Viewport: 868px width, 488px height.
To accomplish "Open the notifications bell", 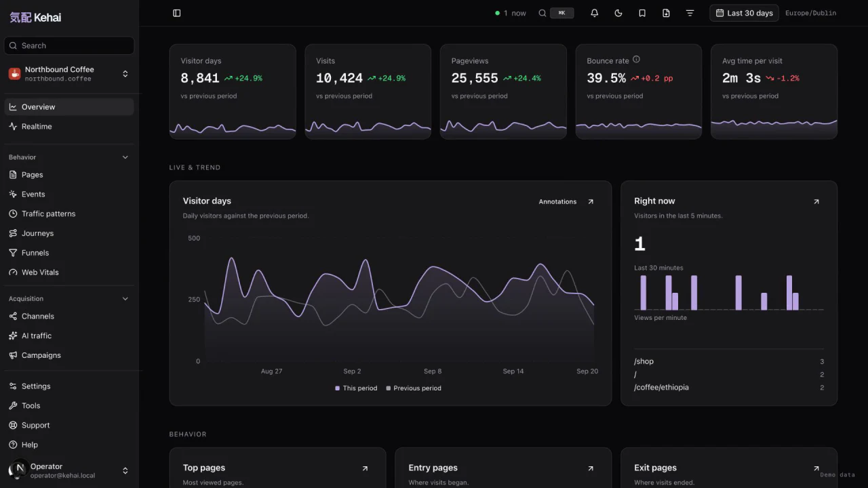I will tap(595, 13).
